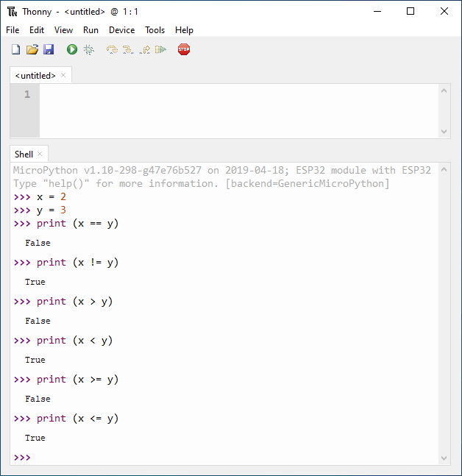The height and width of the screenshot is (476, 462).
Task: Open the Device menu
Action: [x=121, y=30]
